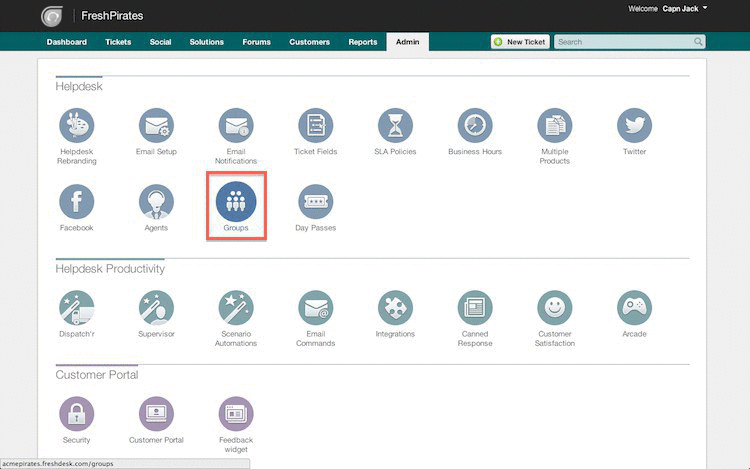The width and height of the screenshot is (750, 469).
Task: Open the Security padlock icon
Action: click(x=77, y=414)
